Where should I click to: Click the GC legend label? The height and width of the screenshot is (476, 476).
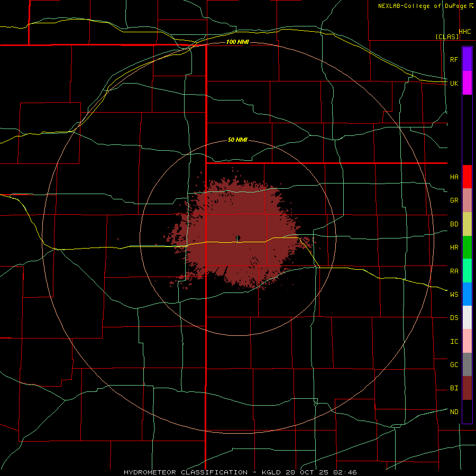click(454, 364)
